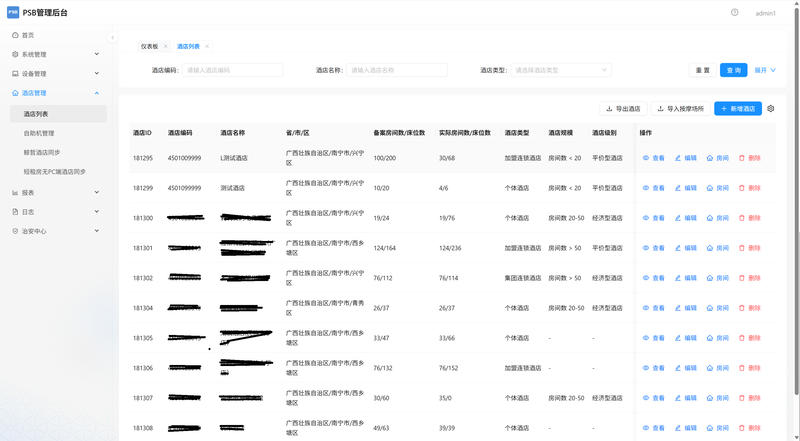
Task: View details eye icon for hotel 181307
Action: tap(645, 398)
